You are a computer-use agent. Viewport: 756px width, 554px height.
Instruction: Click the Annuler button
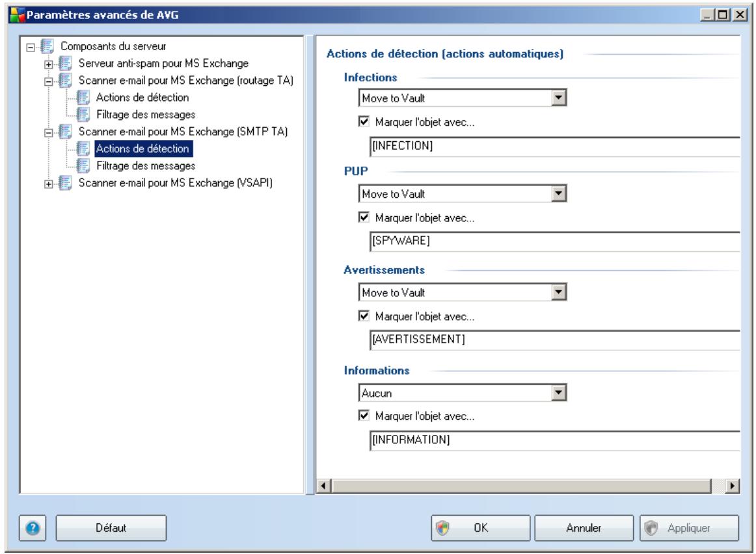tap(584, 528)
